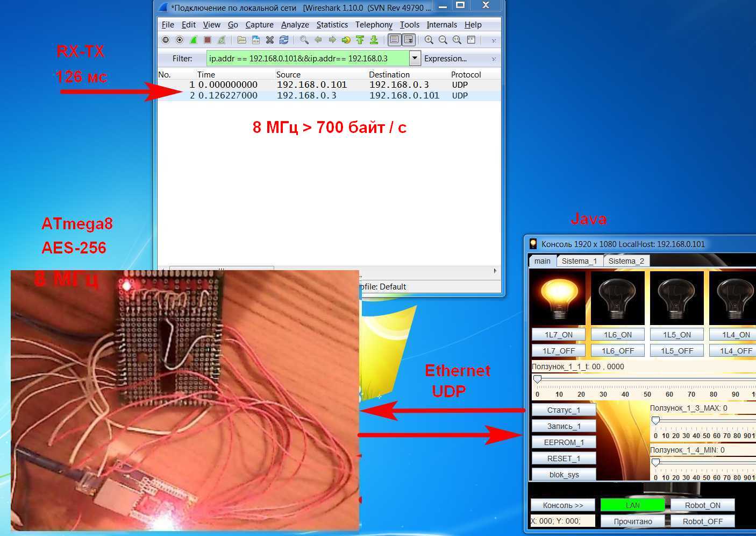756x536 pixels.
Task: Click the Wireshark interfaces list icon
Action: click(166, 40)
